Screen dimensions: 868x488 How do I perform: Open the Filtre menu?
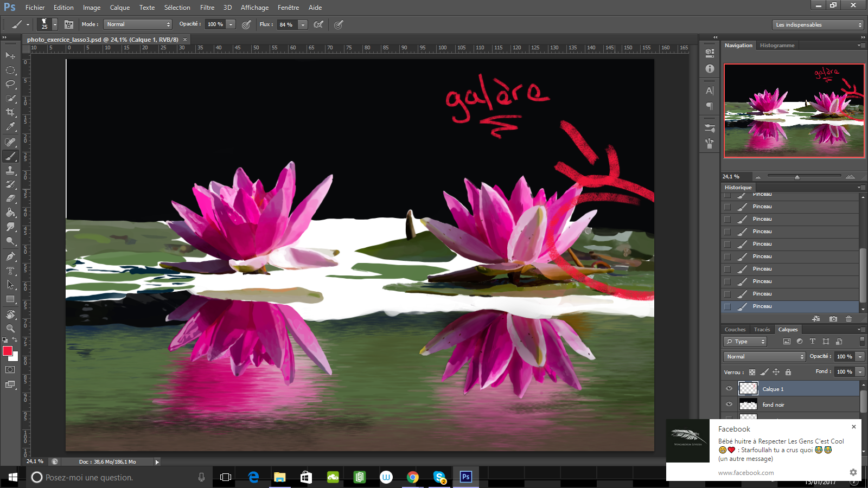coord(207,8)
